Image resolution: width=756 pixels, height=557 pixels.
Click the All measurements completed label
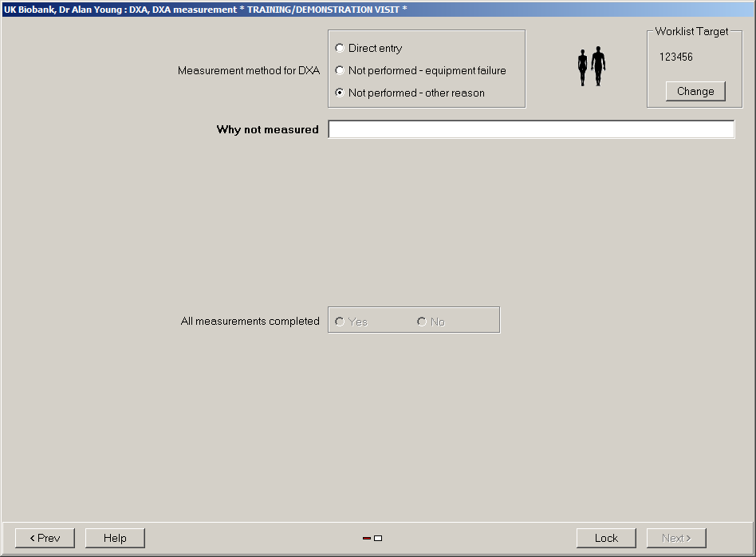pos(250,322)
